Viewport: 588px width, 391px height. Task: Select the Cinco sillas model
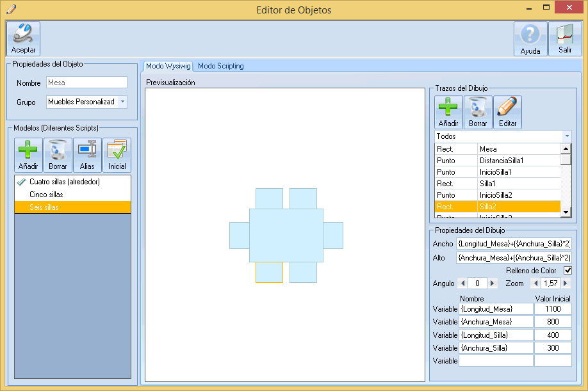coord(46,195)
